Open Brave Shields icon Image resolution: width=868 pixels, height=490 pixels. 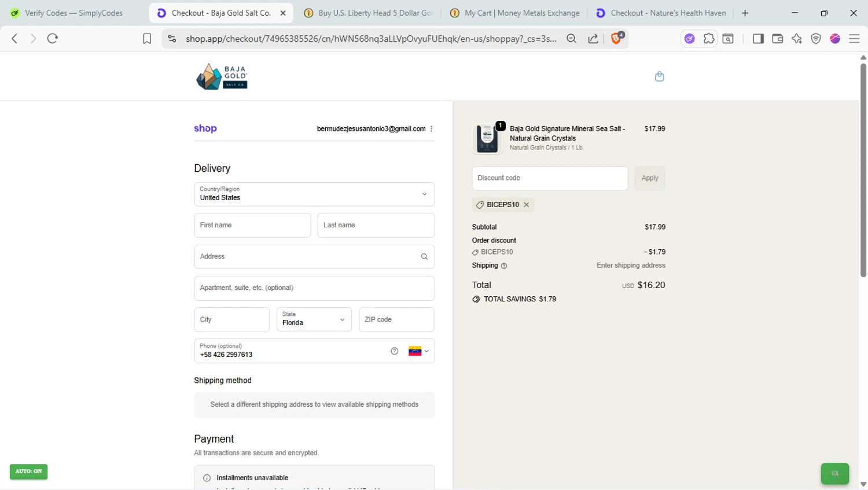(617, 38)
